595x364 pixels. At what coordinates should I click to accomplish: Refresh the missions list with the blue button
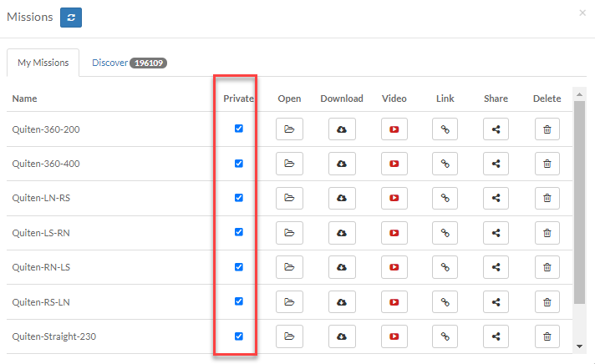click(x=71, y=18)
